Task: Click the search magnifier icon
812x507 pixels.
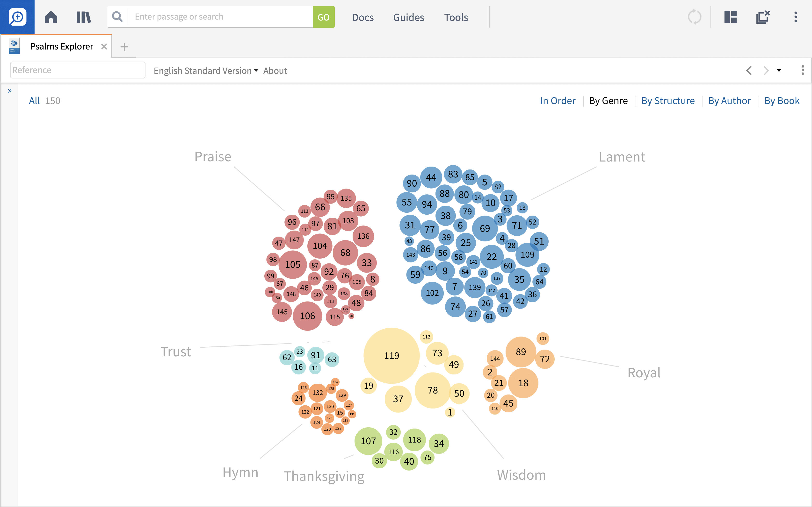Action: pyautogui.click(x=117, y=16)
